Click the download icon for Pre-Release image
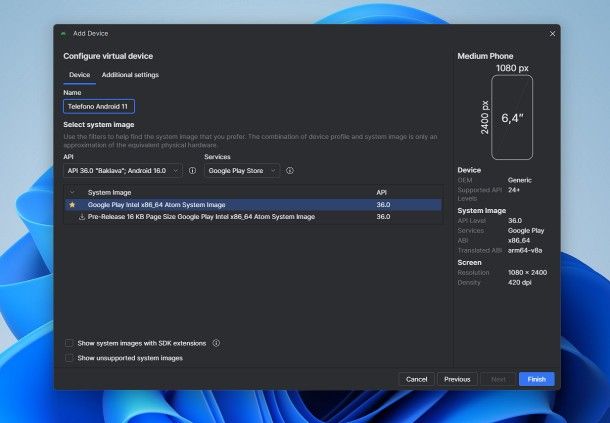This screenshot has height=423, width=610. (81, 216)
